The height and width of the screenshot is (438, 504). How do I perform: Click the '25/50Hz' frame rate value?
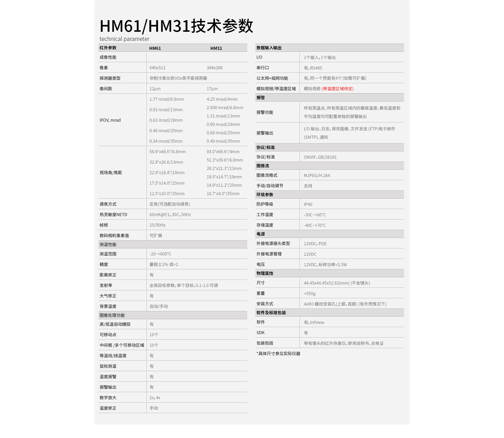[x=157, y=225]
